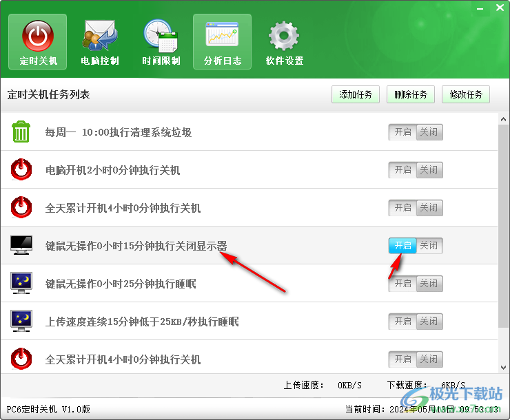Screen dimensions: 510x420
Task: Enable 键鼠无操作25分钟睡眠 task
Action: 402,284
